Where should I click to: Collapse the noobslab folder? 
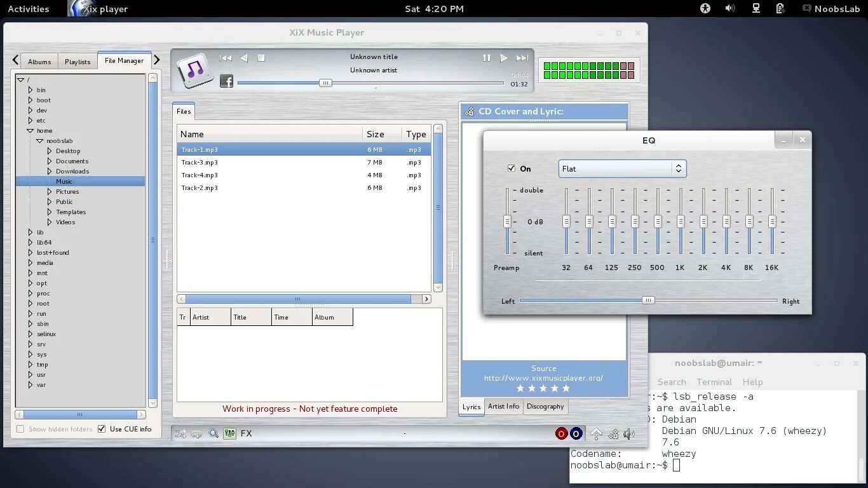click(39, 141)
